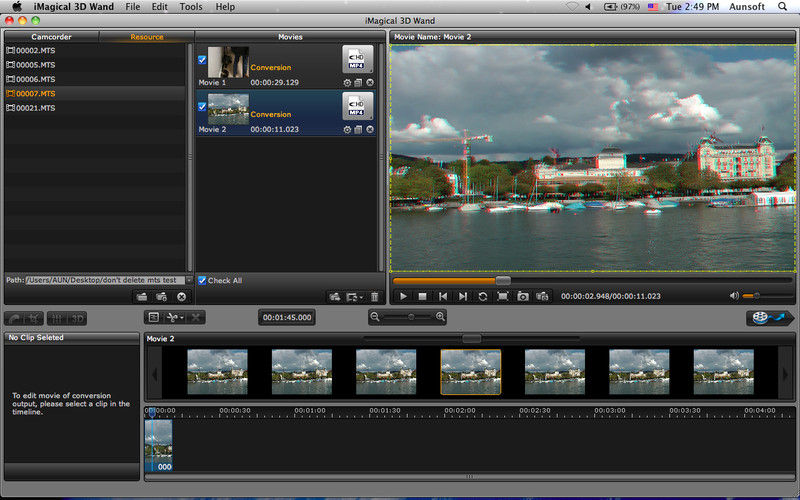Open the scissors split dropdown
The height and width of the screenshot is (500, 800).
(175, 317)
